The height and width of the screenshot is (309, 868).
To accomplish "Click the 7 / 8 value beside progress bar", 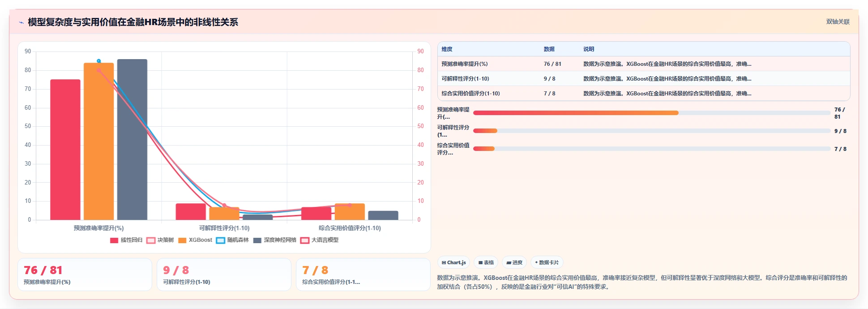I will [x=840, y=149].
